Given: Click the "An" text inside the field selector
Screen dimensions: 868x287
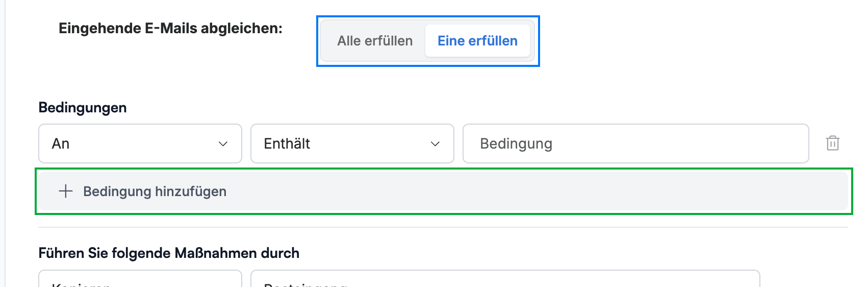Looking at the screenshot, I should point(61,144).
